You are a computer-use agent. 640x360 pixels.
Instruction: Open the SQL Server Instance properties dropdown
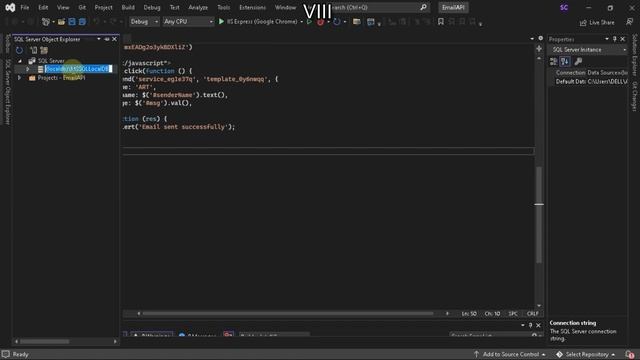(x=588, y=50)
